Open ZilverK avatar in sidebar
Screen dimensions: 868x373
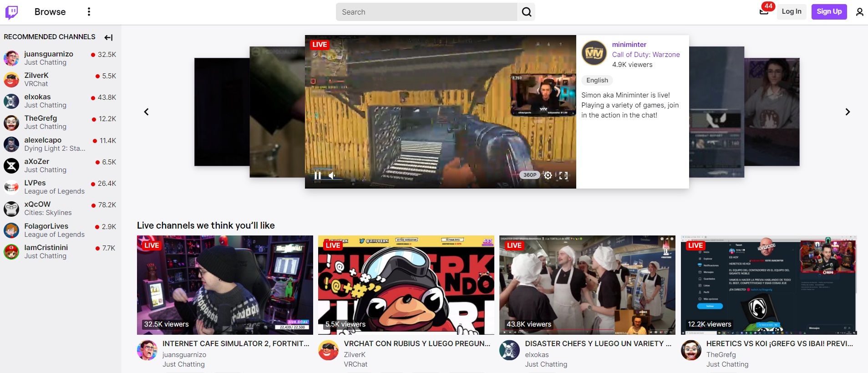tap(11, 80)
